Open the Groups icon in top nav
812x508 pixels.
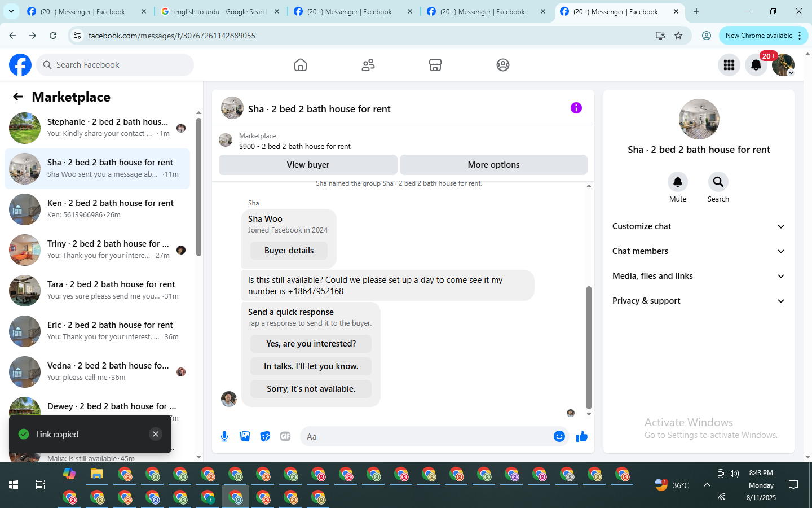point(503,65)
